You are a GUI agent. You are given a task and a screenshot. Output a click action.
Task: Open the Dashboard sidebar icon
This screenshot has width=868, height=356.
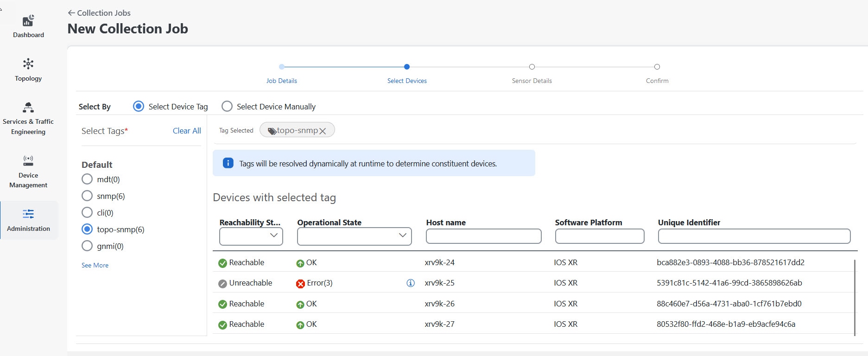(28, 21)
